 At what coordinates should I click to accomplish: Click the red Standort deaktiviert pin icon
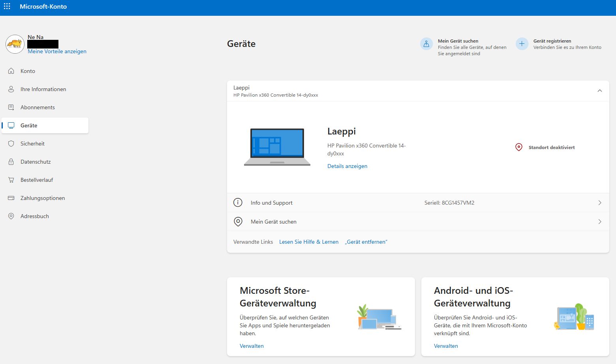click(519, 147)
